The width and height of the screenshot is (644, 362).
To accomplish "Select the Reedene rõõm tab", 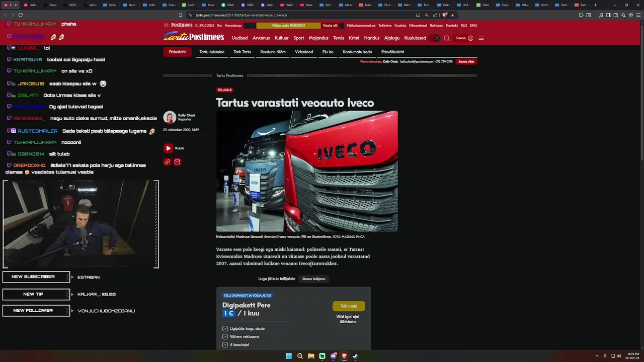I will 273,52.
